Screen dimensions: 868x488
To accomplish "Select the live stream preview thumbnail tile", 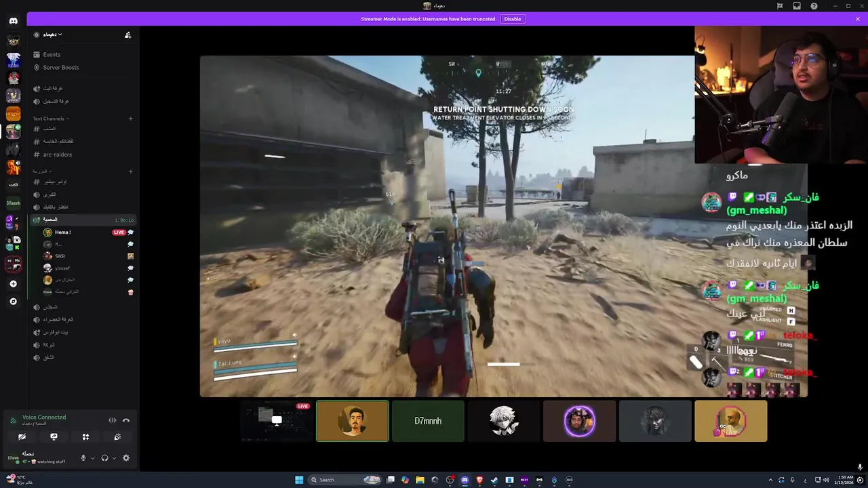I will [x=278, y=421].
